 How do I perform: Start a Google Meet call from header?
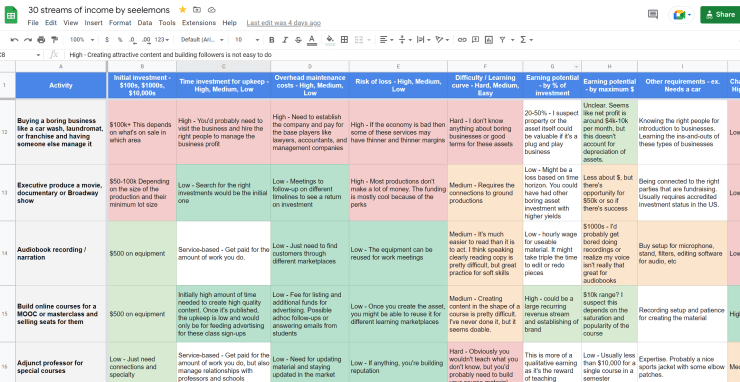coord(681,15)
